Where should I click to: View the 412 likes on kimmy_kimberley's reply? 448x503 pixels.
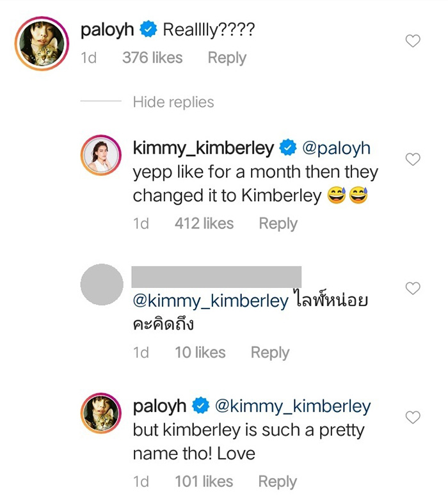click(204, 223)
